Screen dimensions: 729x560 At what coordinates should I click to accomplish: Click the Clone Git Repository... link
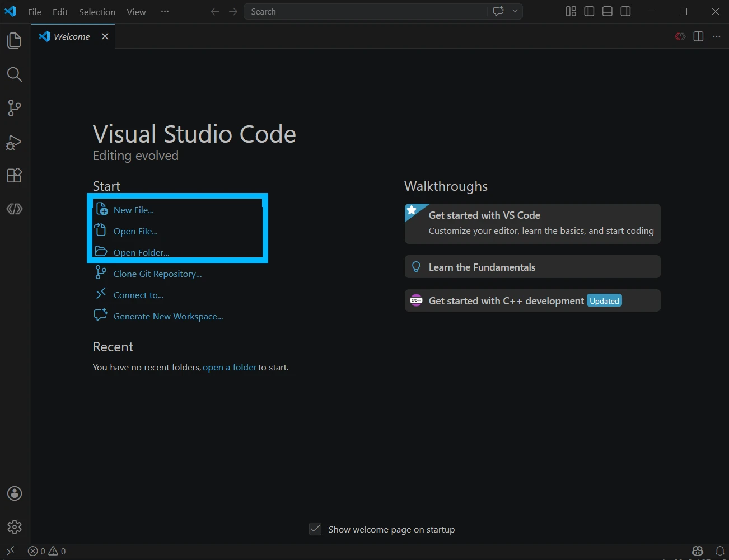pyautogui.click(x=157, y=274)
